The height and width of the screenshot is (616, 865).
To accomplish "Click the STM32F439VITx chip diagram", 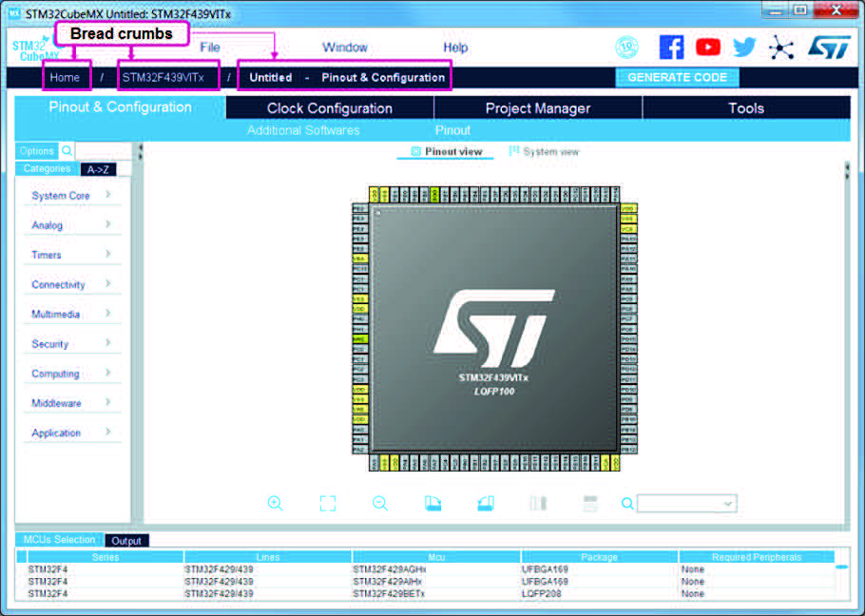I will point(494,329).
